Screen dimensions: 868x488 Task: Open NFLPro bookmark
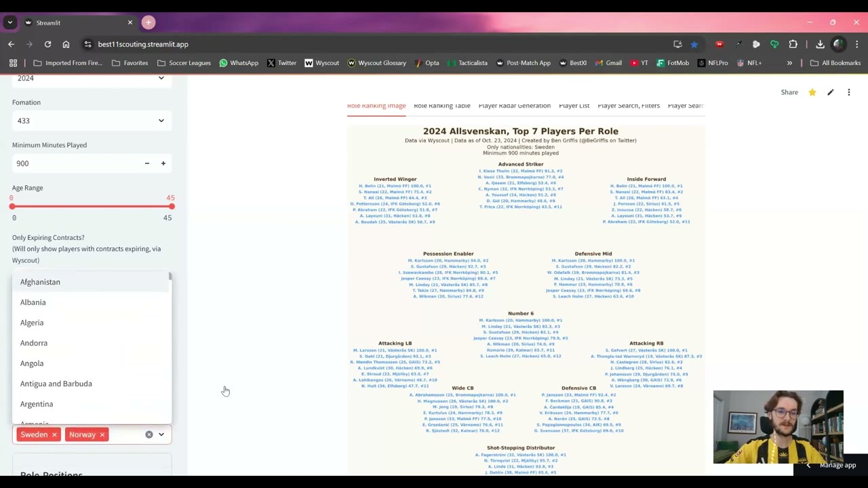[712, 63]
